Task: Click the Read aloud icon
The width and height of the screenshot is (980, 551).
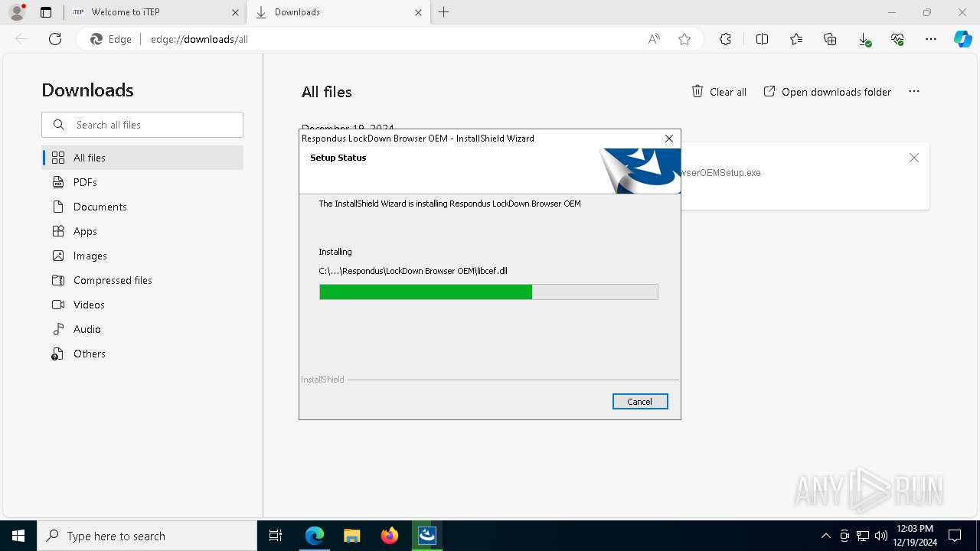Action: (x=654, y=39)
